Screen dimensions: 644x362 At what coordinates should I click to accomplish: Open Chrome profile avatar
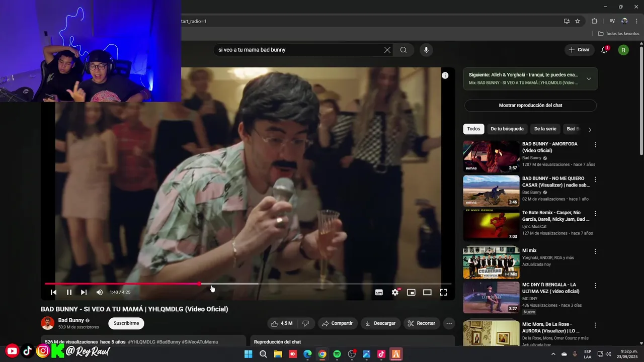coord(624,21)
